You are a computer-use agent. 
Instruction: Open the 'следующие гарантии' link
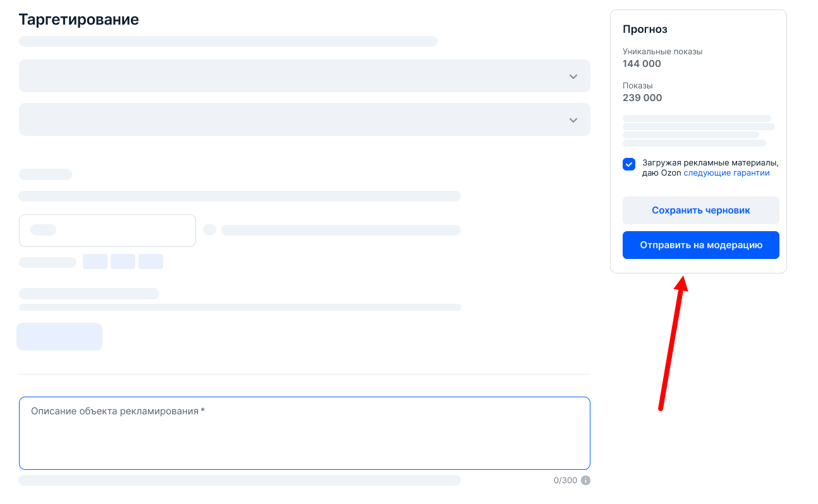tap(727, 172)
